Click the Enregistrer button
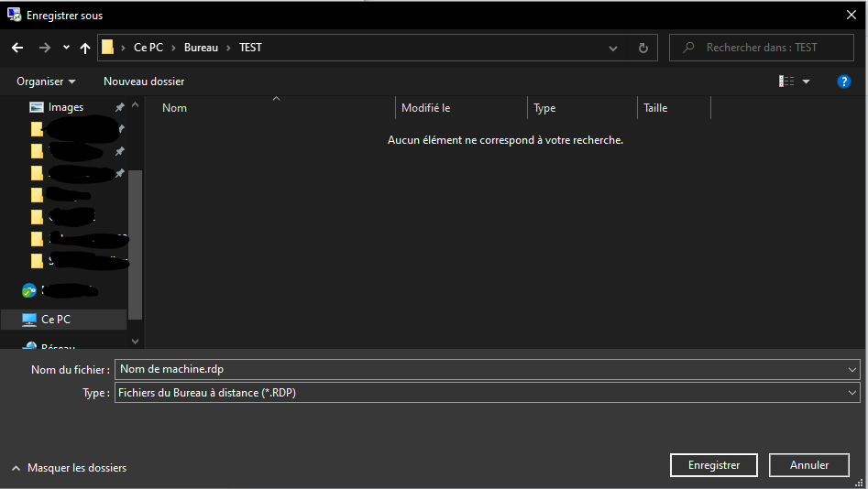 click(x=713, y=465)
